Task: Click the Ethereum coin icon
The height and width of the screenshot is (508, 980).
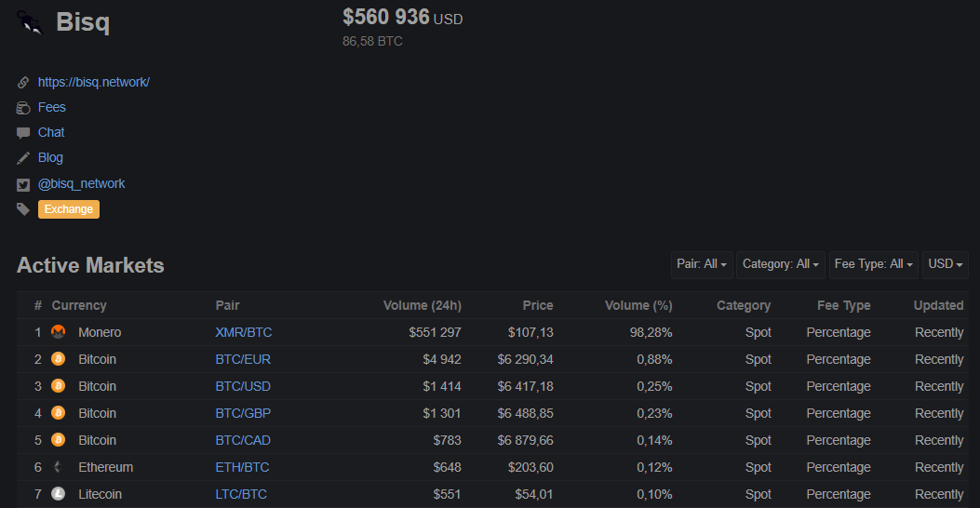Action: tap(58, 466)
